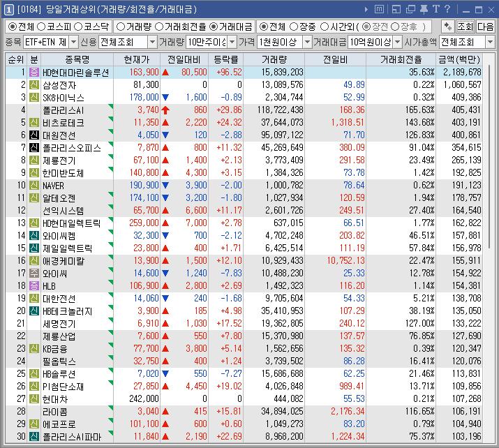This screenshot has width=499, height=448.
Task: Open help via question mark icon
Action: pyautogui.click(x=447, y=9)
